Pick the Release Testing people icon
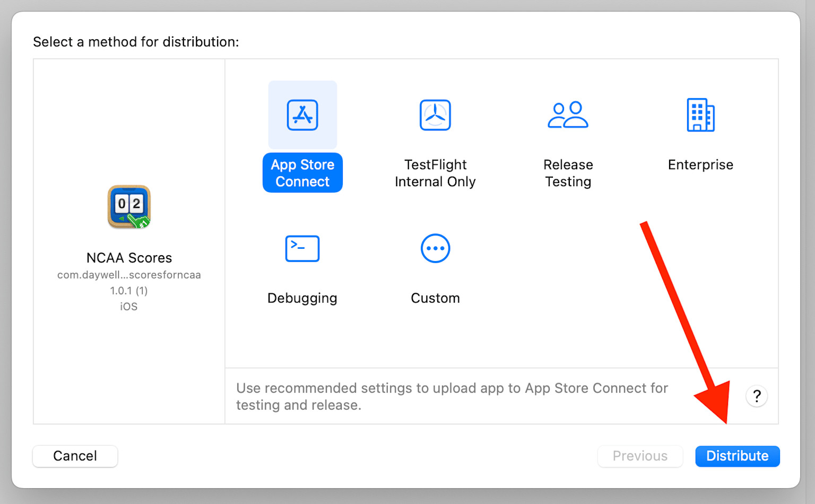815x504 pixels. point(568,115)
